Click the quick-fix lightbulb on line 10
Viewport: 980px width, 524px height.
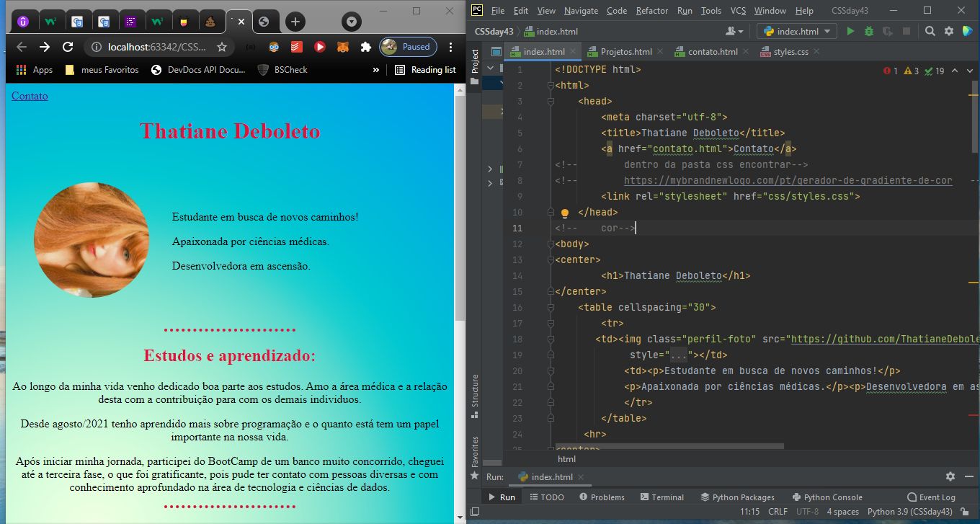(565, 213)
